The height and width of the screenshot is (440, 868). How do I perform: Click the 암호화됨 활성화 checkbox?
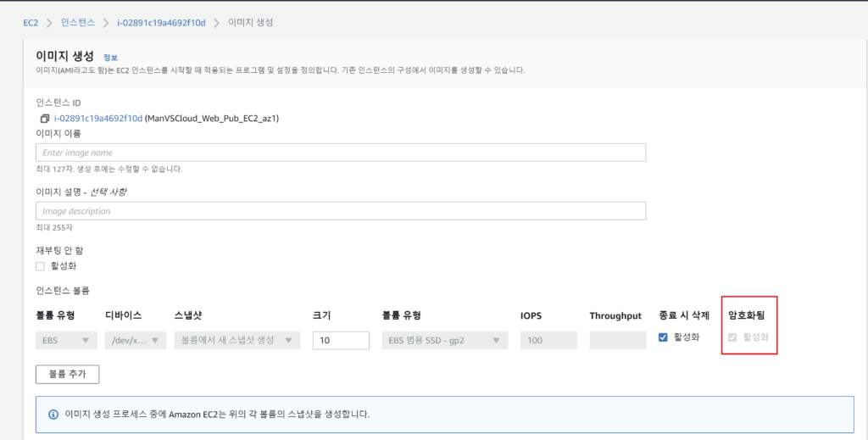coord(733,337)
